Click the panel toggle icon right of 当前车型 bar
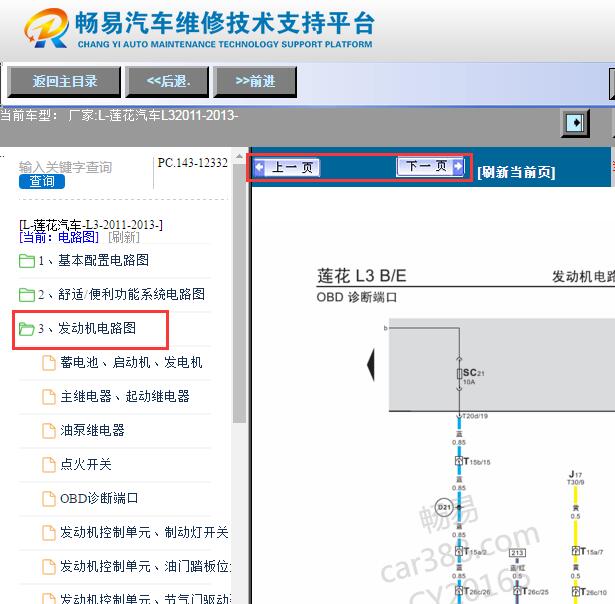This screenshot has width=615, height=604. tap(575, 123)
